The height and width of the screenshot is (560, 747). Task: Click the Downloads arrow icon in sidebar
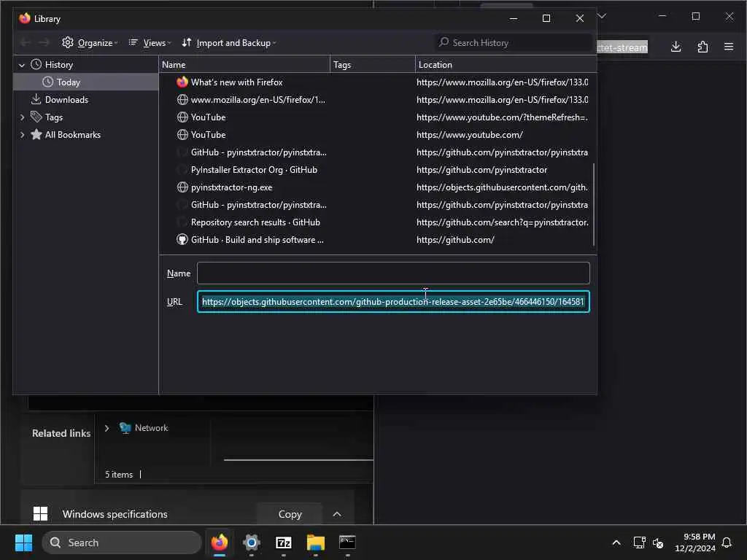click(36, 99)
